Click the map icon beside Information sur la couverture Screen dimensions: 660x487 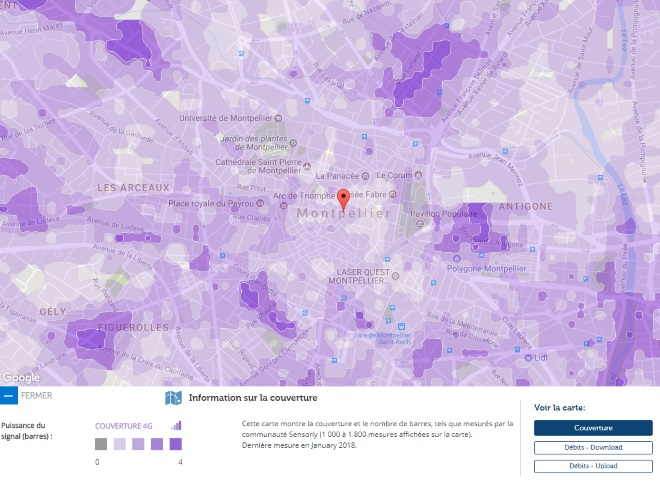173,398
